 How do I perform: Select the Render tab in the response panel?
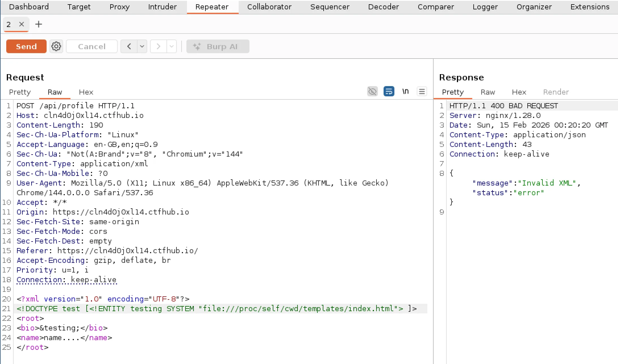click(555, 92)
